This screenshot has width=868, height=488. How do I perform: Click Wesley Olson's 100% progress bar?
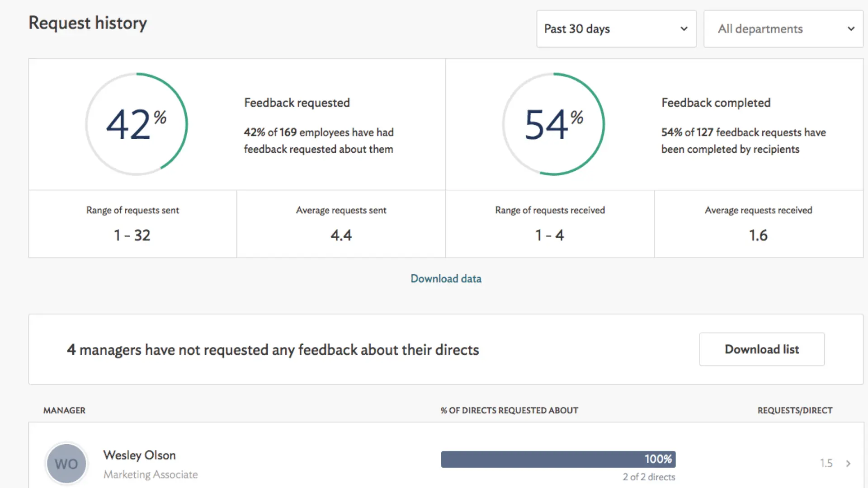(558, 459)
